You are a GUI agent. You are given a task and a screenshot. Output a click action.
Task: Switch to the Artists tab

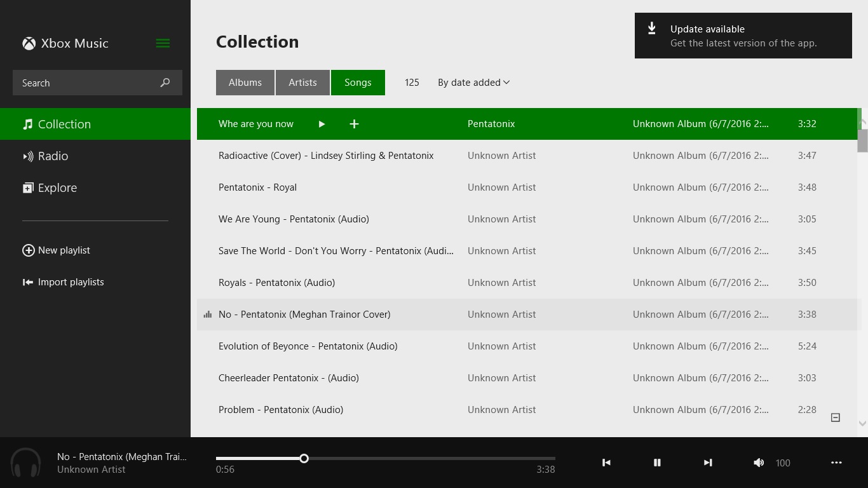click(302, 83)
